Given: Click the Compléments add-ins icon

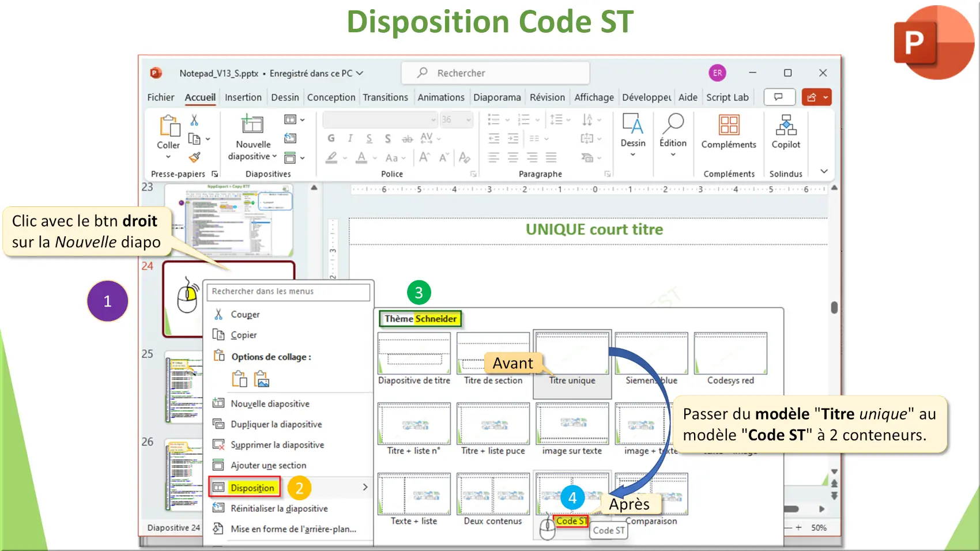Looking at the screenshot, I should 729,125.
